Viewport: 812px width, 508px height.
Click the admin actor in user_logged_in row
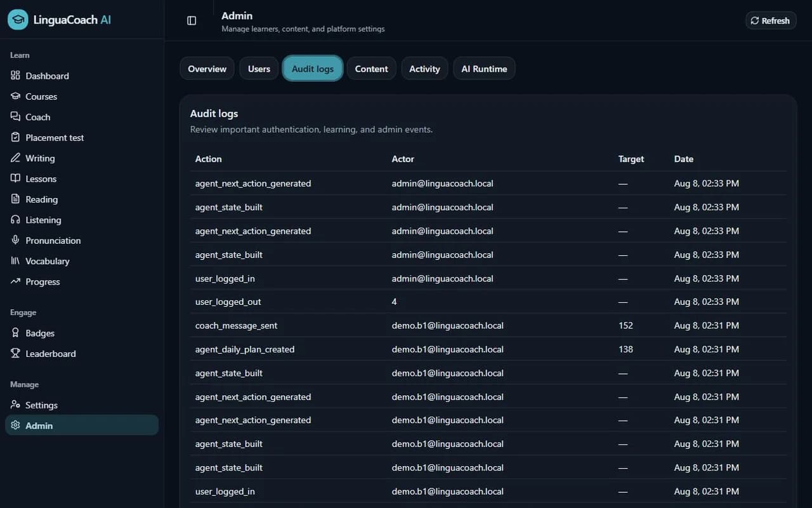pyautogui.click(x=443, y=278)
